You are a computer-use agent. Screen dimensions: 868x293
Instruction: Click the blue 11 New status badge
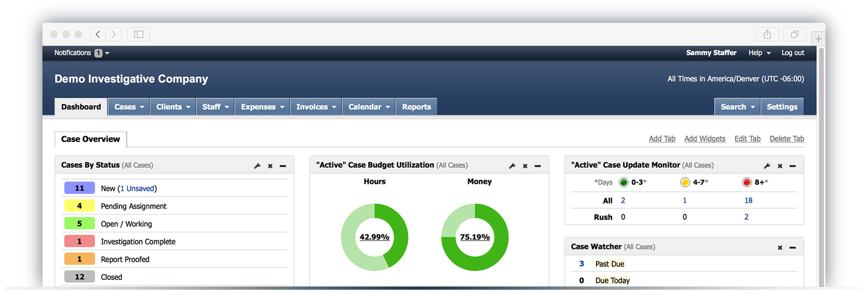tap(79, 188)
